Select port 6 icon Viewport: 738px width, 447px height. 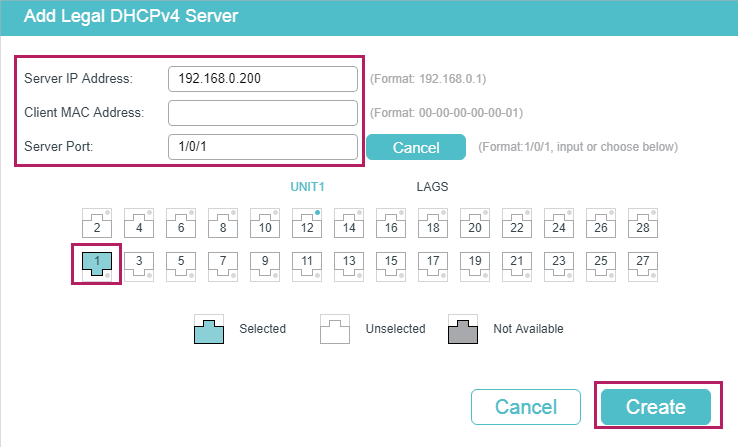[181, 223]
